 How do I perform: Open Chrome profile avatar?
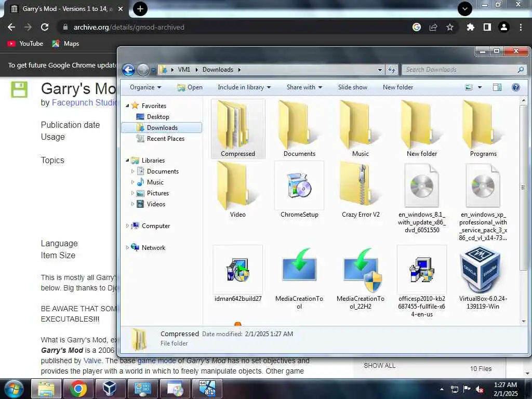point(504,27)
